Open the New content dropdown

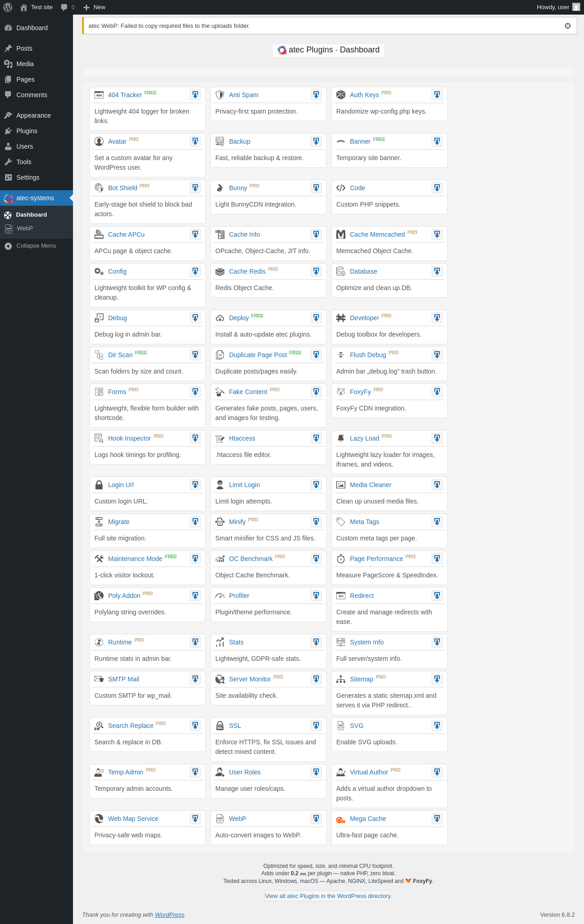tap(94, 7)
